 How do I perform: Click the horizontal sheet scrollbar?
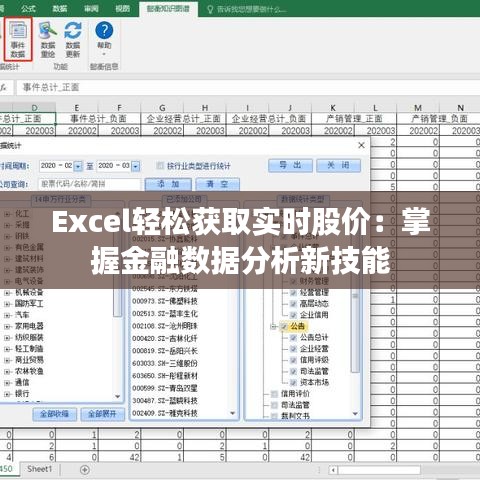coord(379,470)
